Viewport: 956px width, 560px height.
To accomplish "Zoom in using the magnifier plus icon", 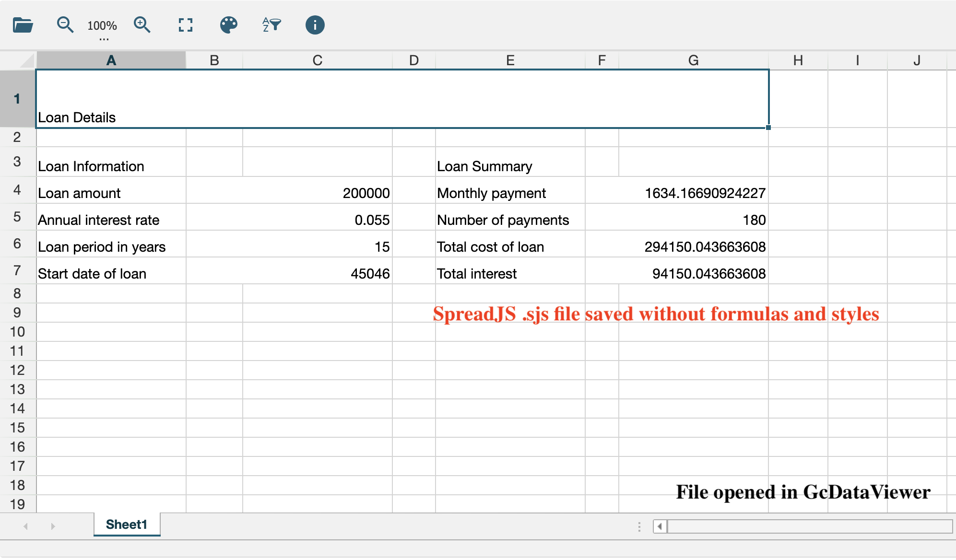I will (x=142, y=25).
